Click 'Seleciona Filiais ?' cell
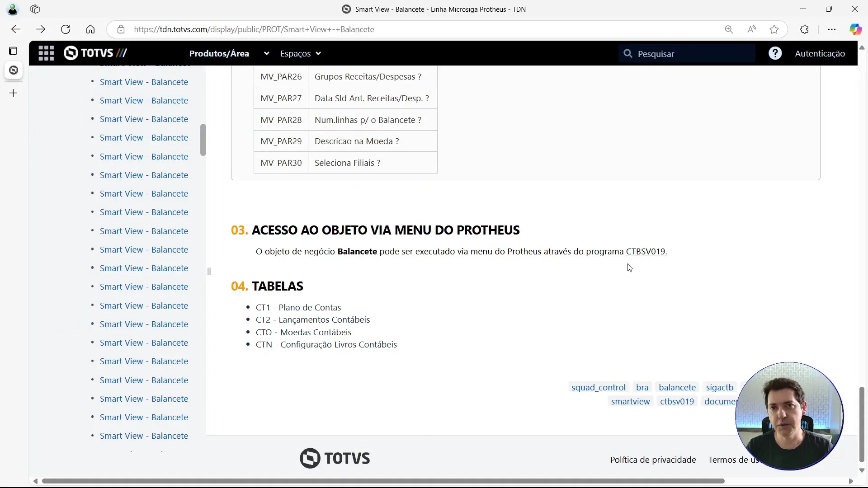868x488 pixels. point(373,163)
